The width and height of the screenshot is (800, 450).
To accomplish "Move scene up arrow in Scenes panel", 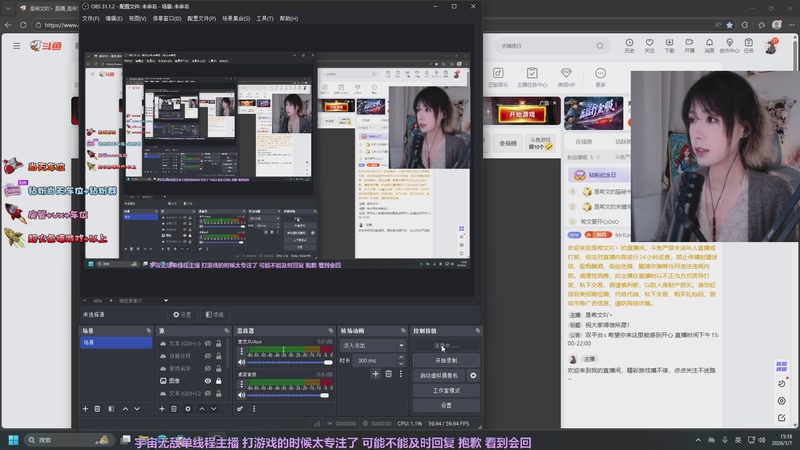I will [125, 409].
